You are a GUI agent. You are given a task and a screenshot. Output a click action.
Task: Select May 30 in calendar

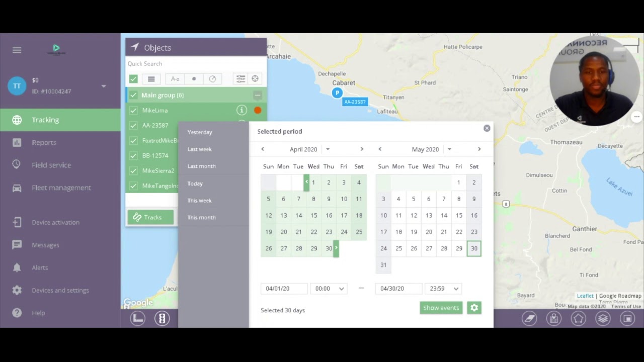point(474,248)
